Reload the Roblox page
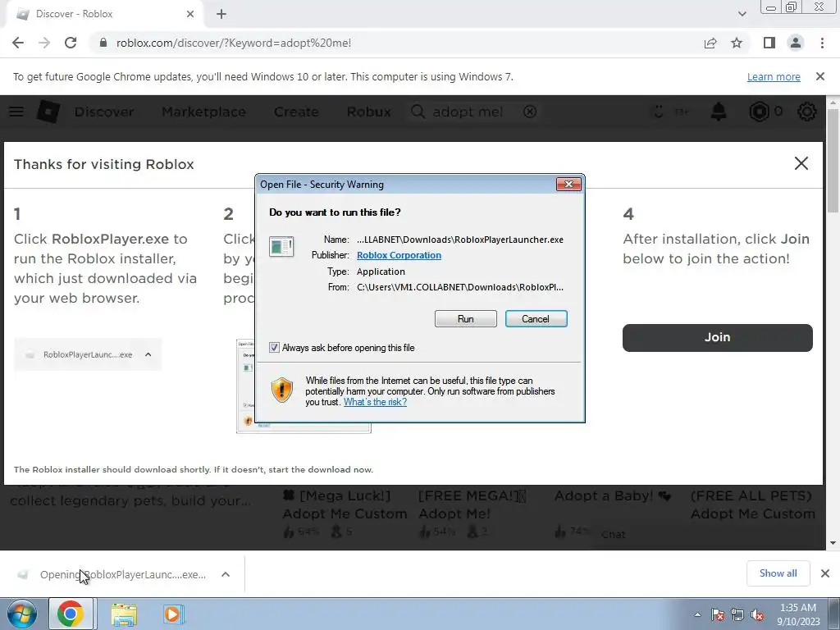 71,43
